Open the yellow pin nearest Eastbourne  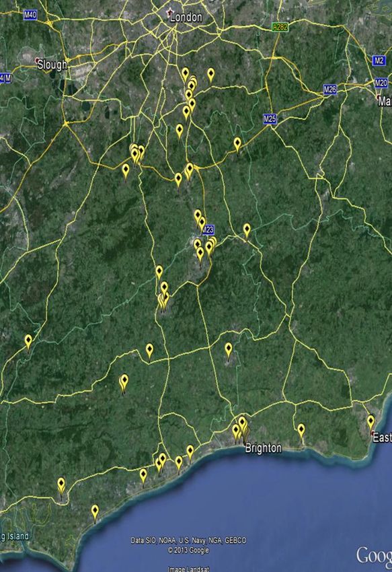pyautogui.click(x=370, y=423)
